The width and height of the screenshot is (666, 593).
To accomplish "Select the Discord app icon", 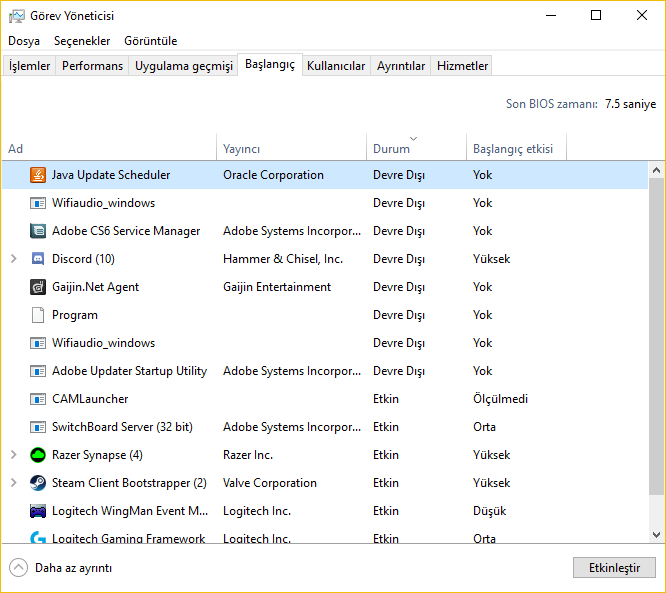I will (38, 259).
